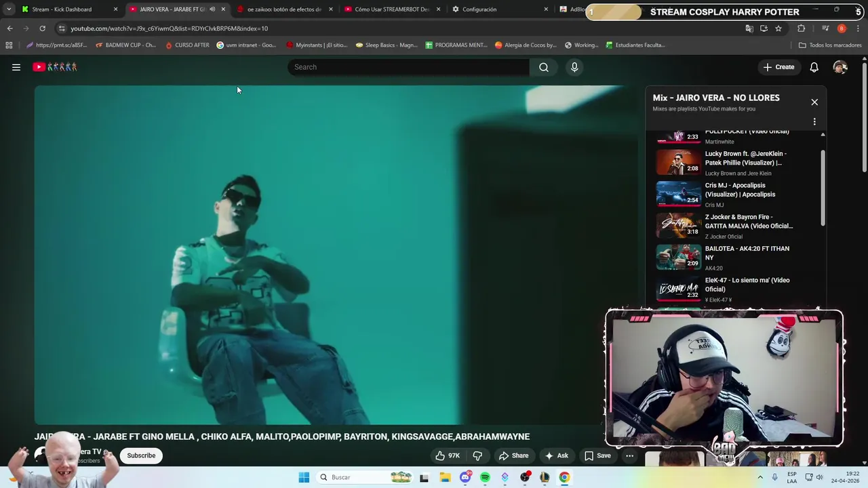Go back in the browser
Viewport: 868px width, 488px height.
point(9,28)
